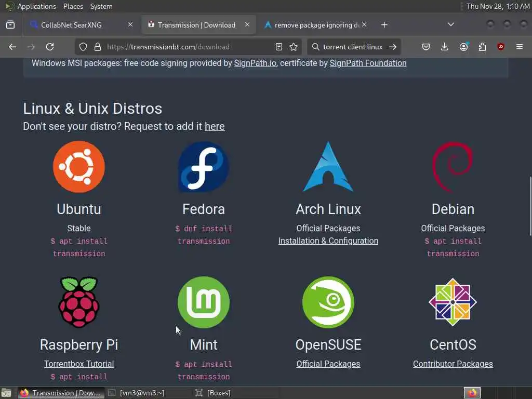
Task: Open the Torrentbox Tutorial link
Action: click(79, 364)
